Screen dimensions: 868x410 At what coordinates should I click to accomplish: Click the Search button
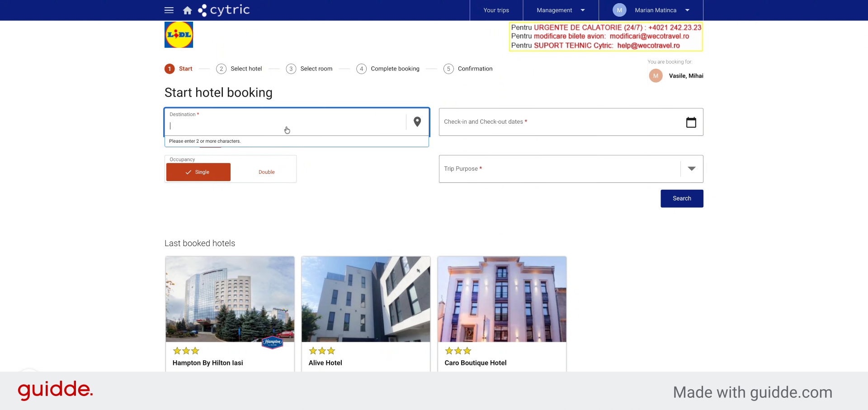[682, 199]
